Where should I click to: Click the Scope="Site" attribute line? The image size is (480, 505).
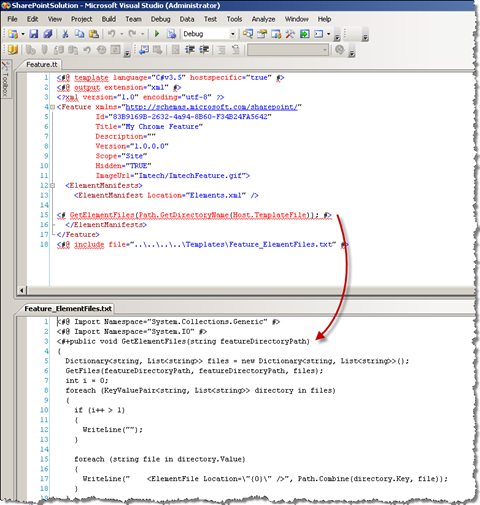click(121, 156)
